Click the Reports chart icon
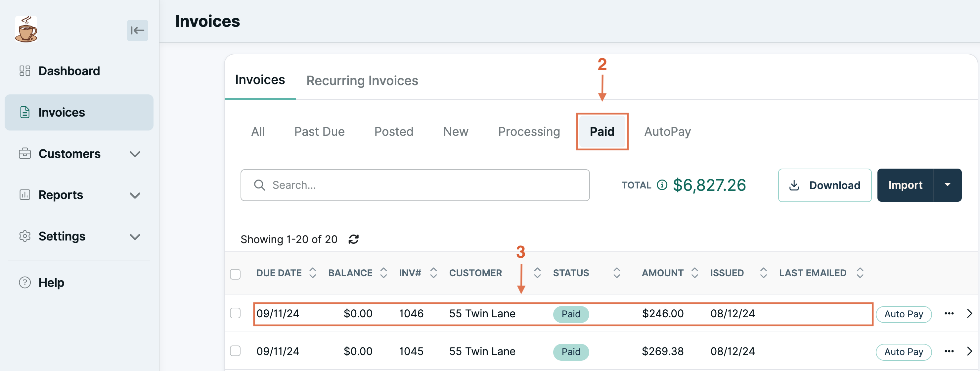Image resolution: width=980 pixels, height=371 pixels. [25, 195]
